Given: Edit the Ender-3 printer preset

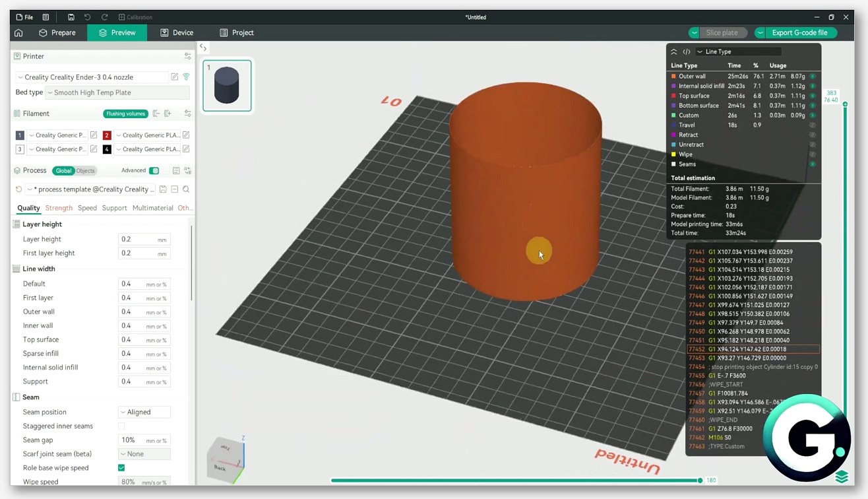Looking at the screenshot, I should [x=175, y=77].
